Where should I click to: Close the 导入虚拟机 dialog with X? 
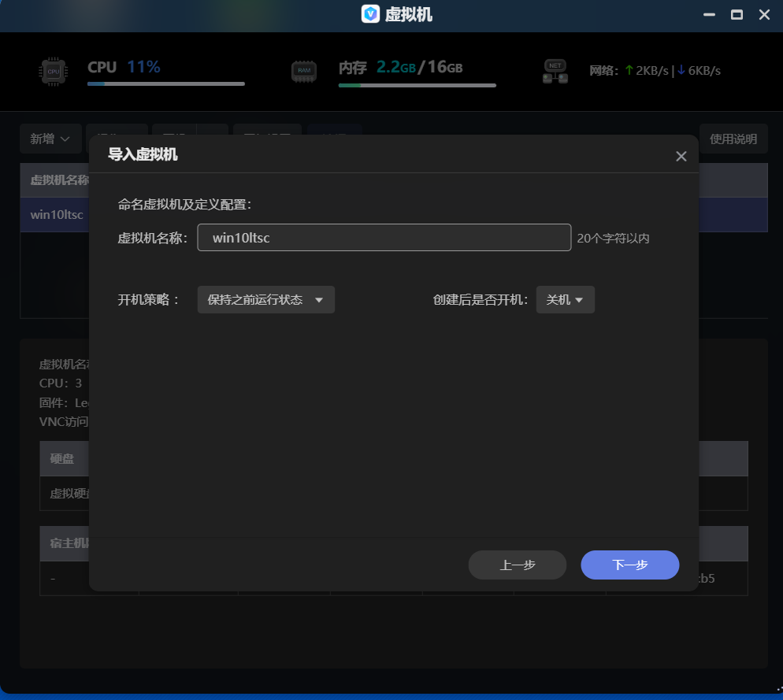coord(681,156)
